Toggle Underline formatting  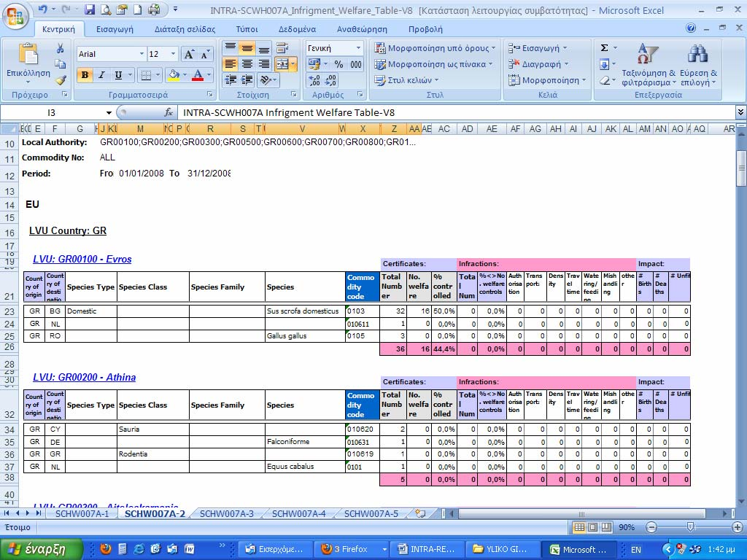[118, 75]
